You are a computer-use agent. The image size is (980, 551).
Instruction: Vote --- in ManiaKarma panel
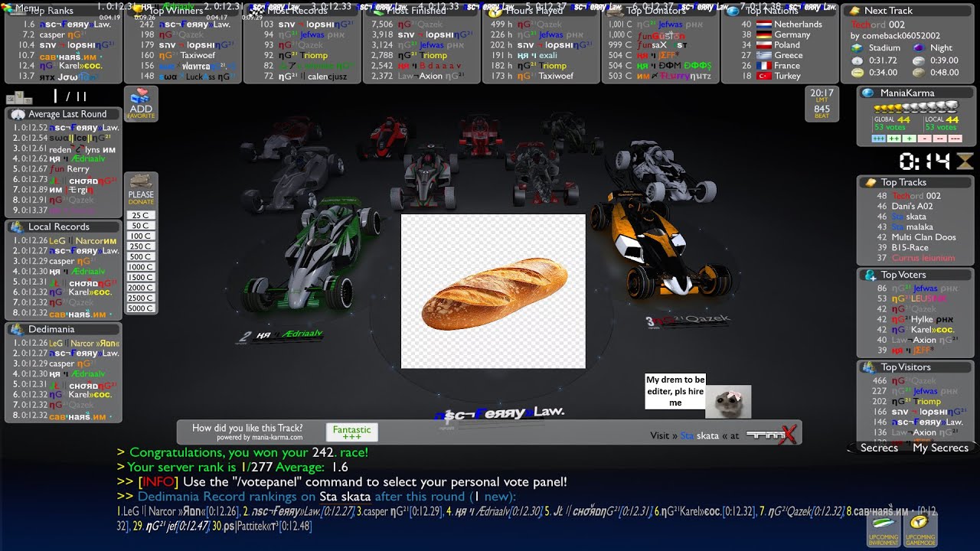[955, 139]
